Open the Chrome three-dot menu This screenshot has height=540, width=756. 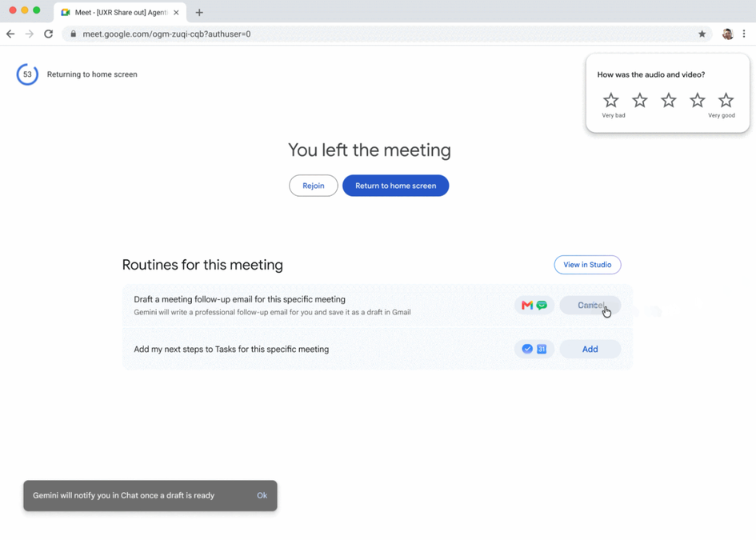click(x=744, y=34)
